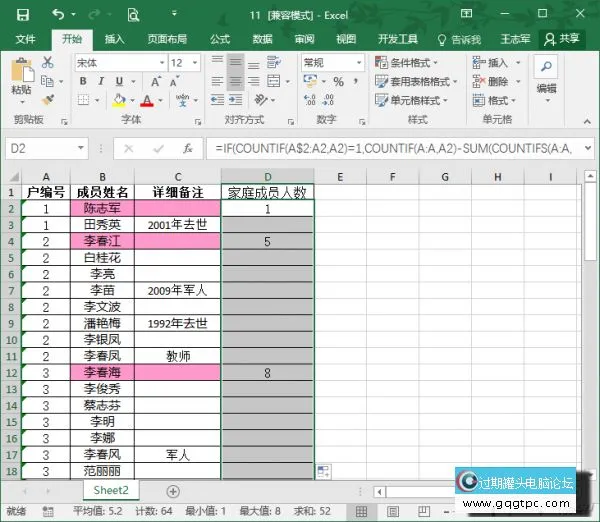Toggle Bold formatting
Viewport: 600px width, 522px height.
(x=80, y=81)
